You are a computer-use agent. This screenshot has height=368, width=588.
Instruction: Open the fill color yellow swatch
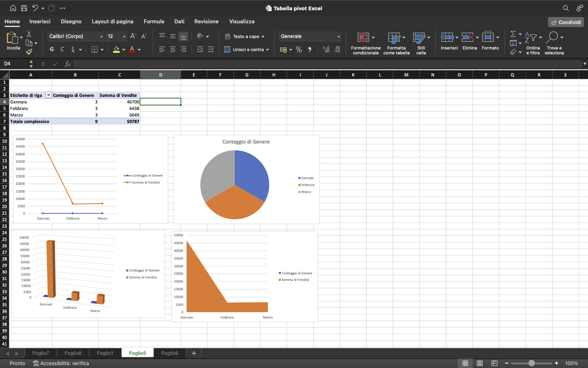[x=116, y=49]
